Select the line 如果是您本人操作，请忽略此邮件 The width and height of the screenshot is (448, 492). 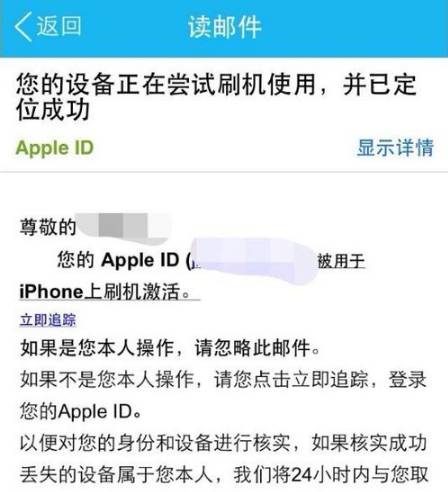[170, 348]
